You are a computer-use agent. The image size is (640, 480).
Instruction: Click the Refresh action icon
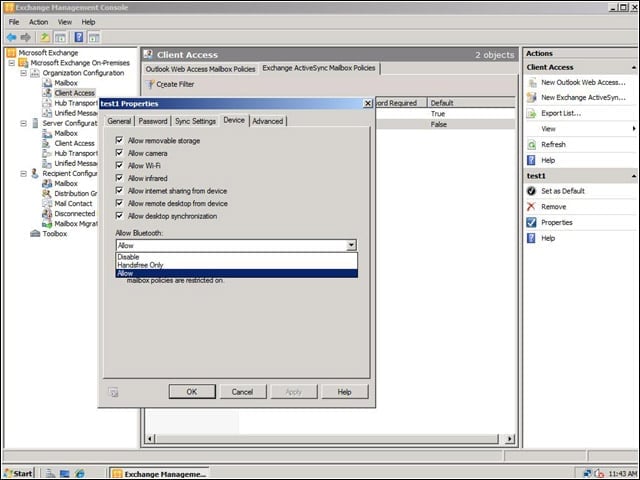pyautogui.click(x=532, y=144)
